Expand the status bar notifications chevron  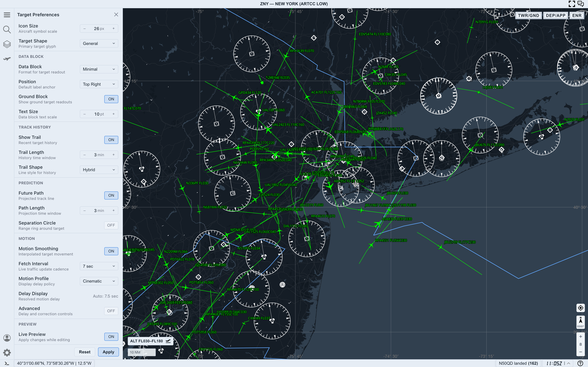click(x=568, y=363)
